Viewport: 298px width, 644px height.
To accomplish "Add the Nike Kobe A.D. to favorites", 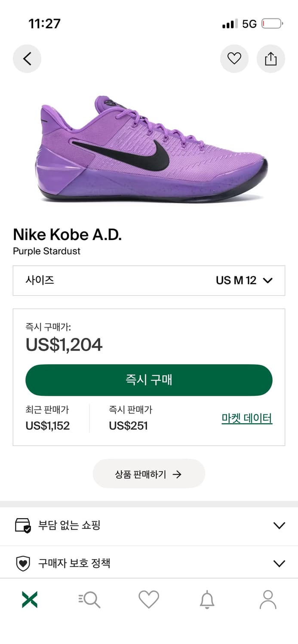I will 234,58.
